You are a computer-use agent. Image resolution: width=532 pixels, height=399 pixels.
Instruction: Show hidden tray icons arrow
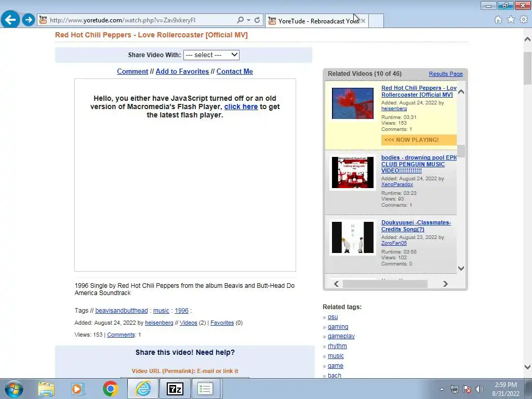442,389
